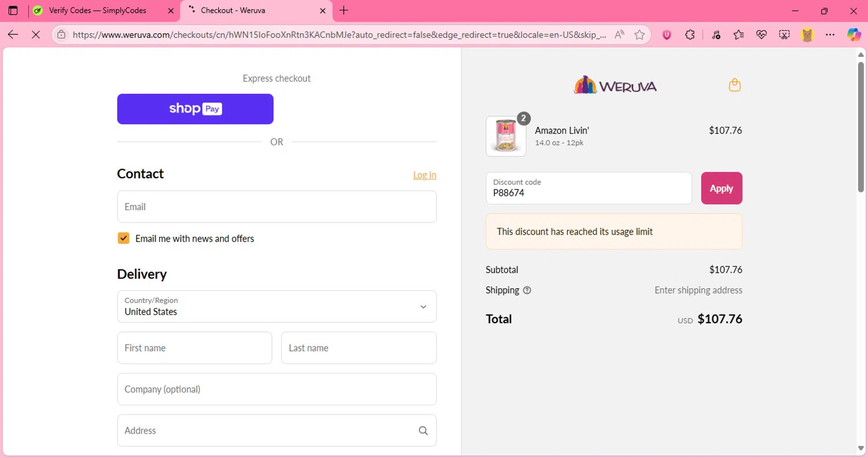Click the address search magnifier icon

[x=423, y=431]
